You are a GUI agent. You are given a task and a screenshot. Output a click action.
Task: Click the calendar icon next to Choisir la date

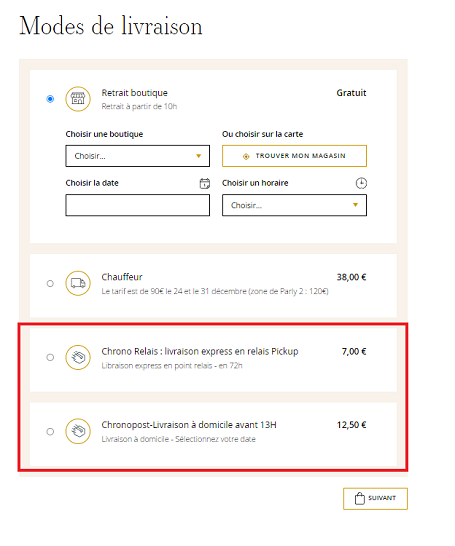(205, 183)
